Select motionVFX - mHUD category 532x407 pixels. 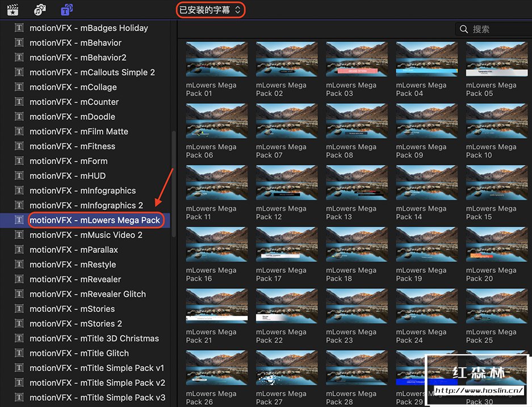[x=85, y=176]
